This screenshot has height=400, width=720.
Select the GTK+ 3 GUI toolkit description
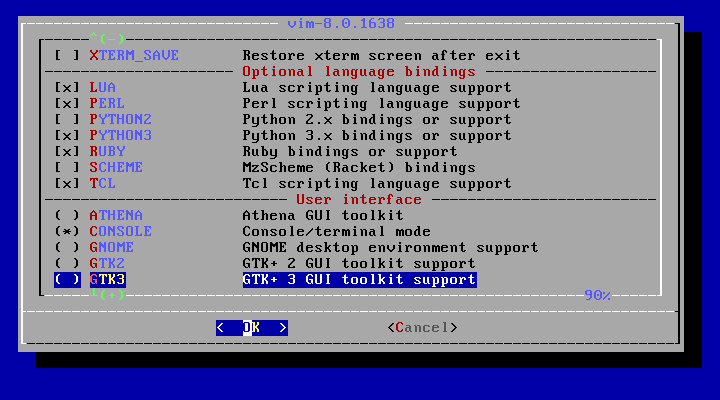[360, 280]
